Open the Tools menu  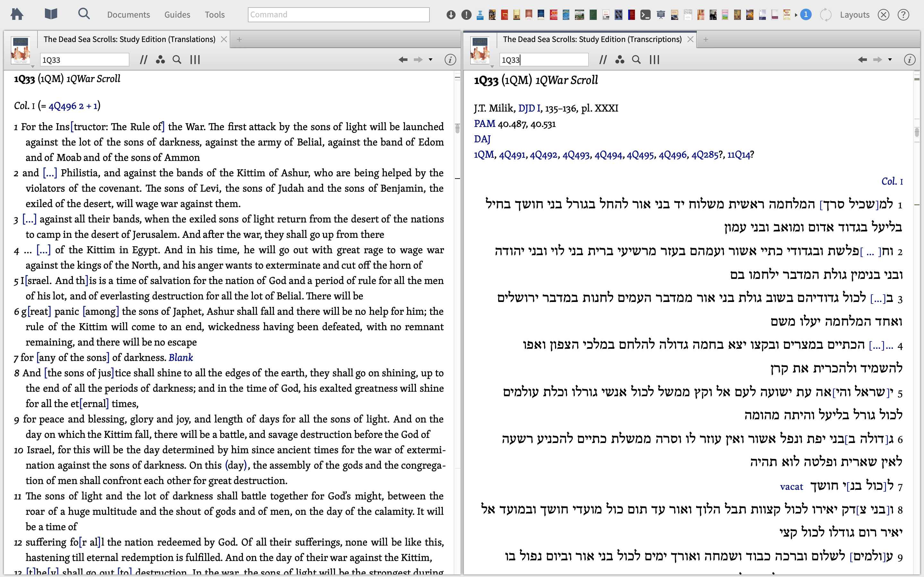(x=215, y=14)
